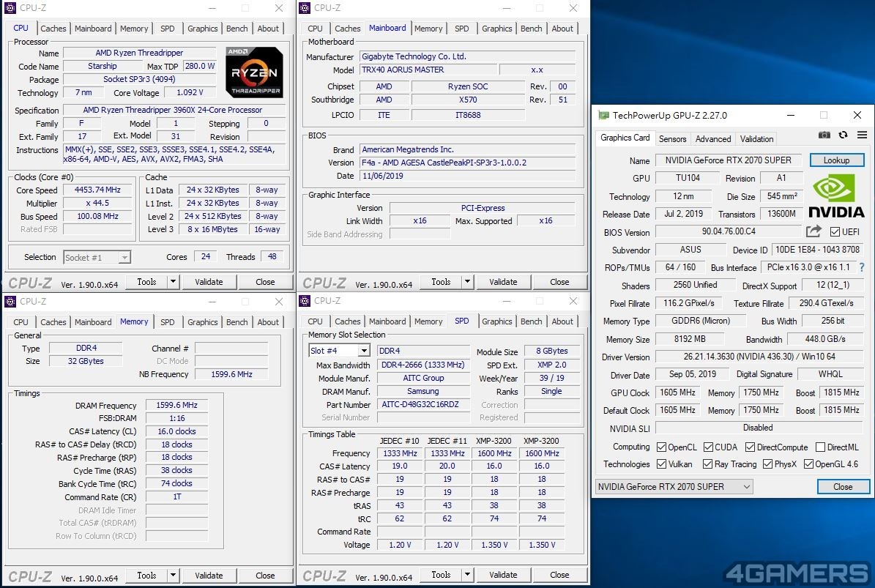Click the CAS# Latency value 16.0 clocks
Viewport: 875px width, 588px height.
pos(176,431)
